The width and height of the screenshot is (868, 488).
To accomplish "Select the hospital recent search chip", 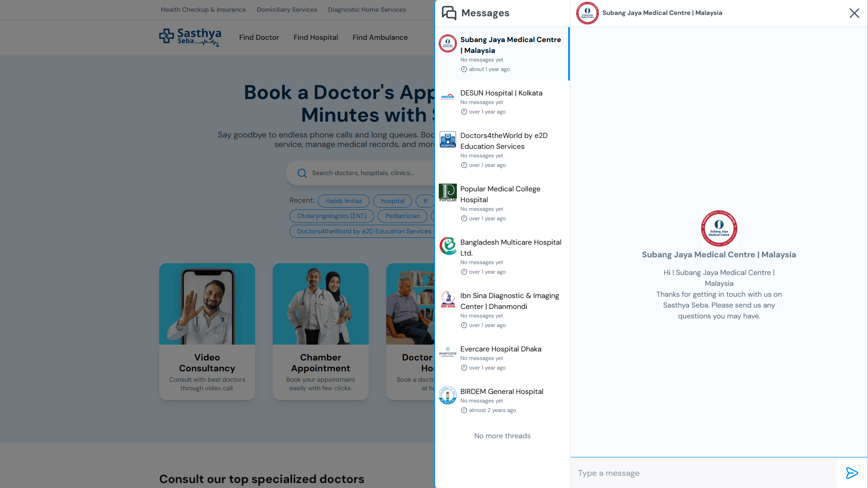I will coord(393,201).
